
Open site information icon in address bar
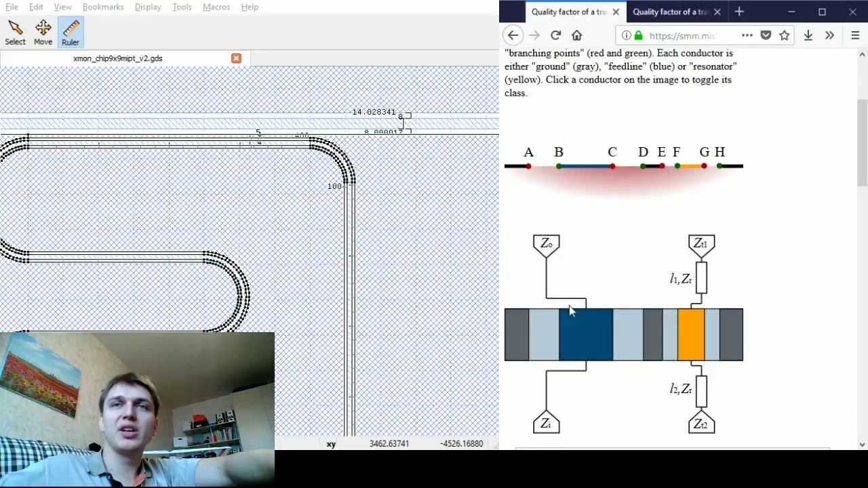pyautogui.click(x=627, y=35)
